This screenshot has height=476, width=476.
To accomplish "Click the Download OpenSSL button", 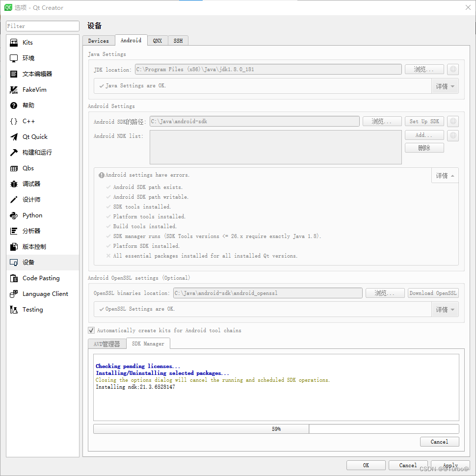I will (433, 293).
